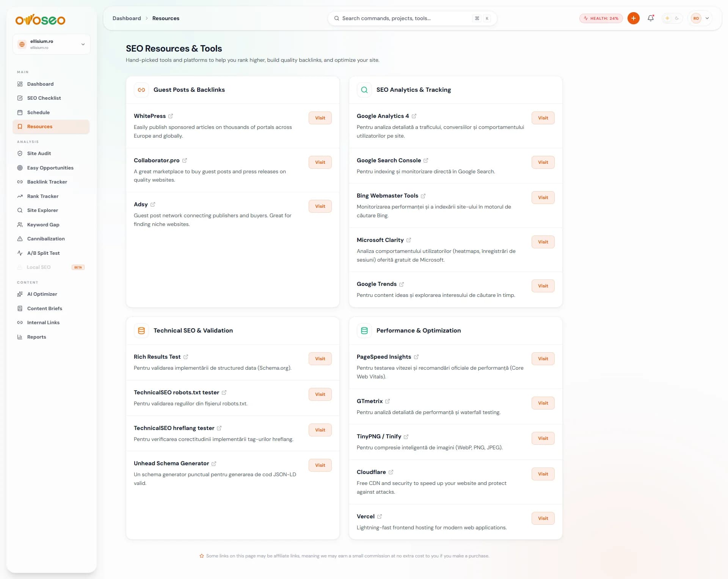Click external link icon next to Microsoft Clarity
Image resolution: width=728 pixels, height=579 pixels.
click(409, 240)
